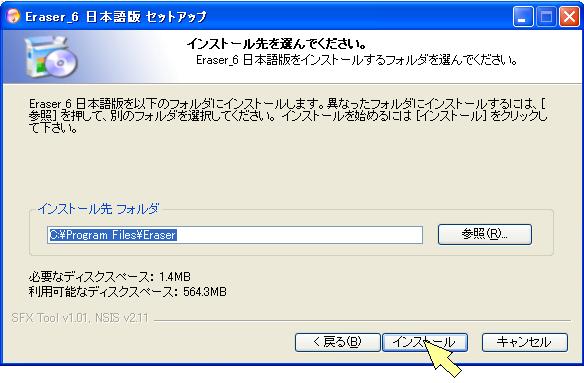Click the インストール先 フォルダ group label
This screenshot has height=383, width=584.
[99, 209]
